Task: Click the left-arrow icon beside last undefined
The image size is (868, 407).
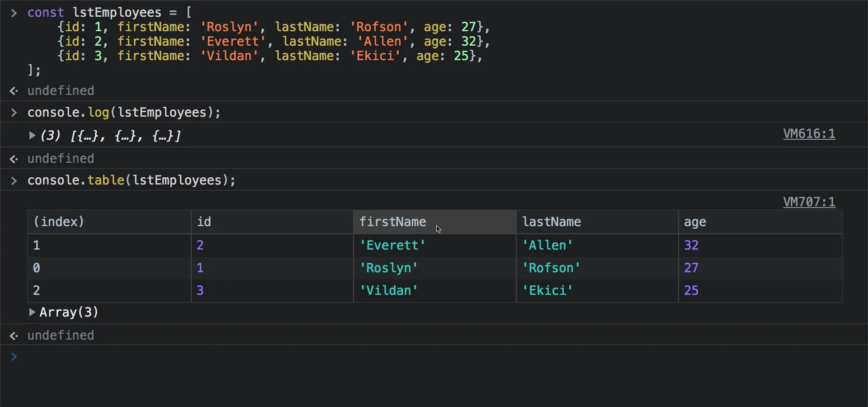Action: point(14,336)
